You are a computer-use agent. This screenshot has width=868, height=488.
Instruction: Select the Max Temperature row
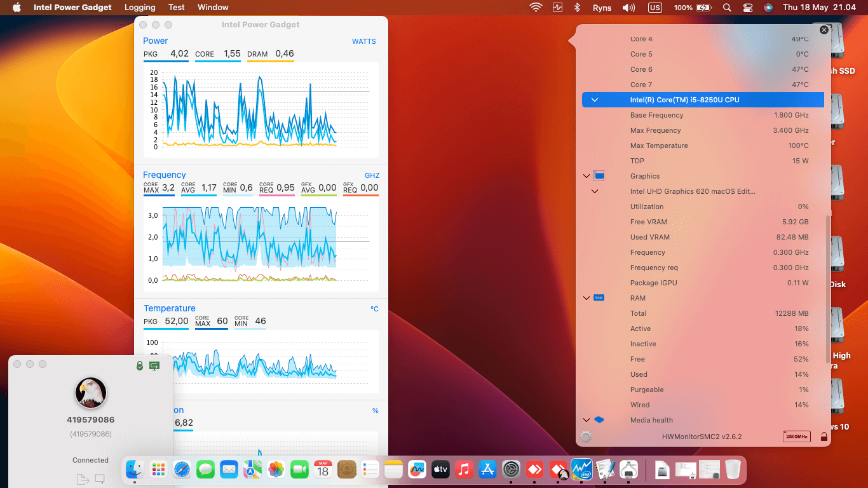point(703,146)
